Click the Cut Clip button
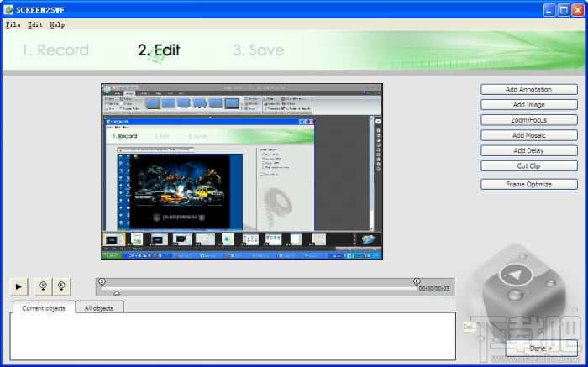 528,166
